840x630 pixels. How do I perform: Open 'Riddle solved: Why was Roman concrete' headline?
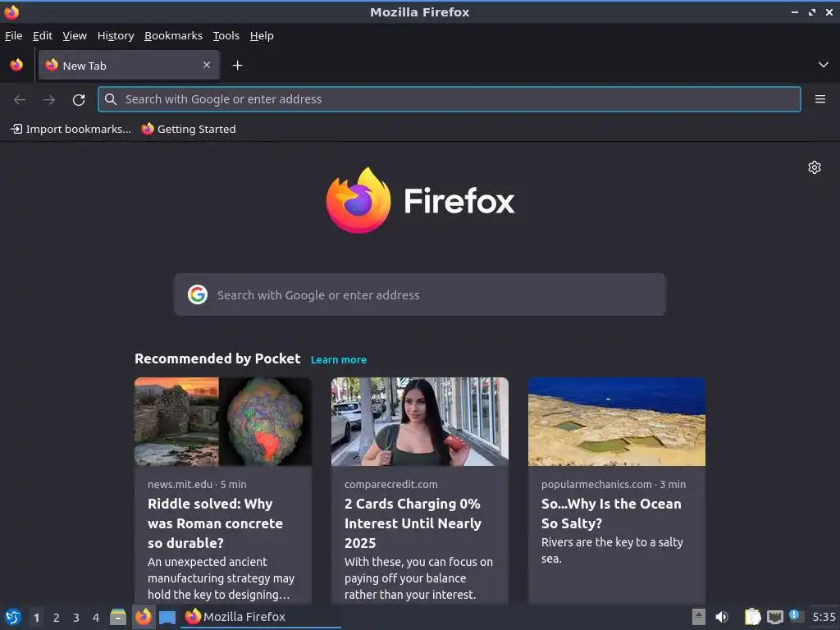click(x=216, y=523)
